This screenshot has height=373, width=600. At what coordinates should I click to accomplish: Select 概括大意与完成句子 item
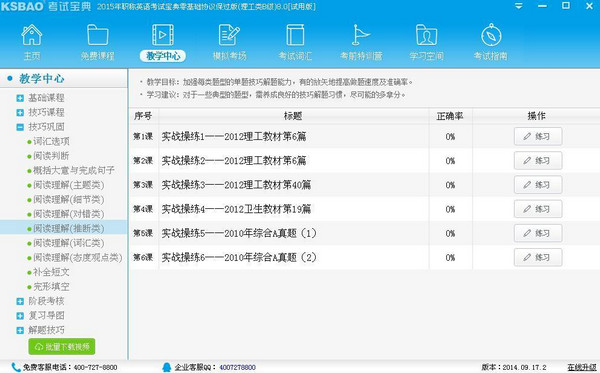pyautogui.click(x=73, y=171)
